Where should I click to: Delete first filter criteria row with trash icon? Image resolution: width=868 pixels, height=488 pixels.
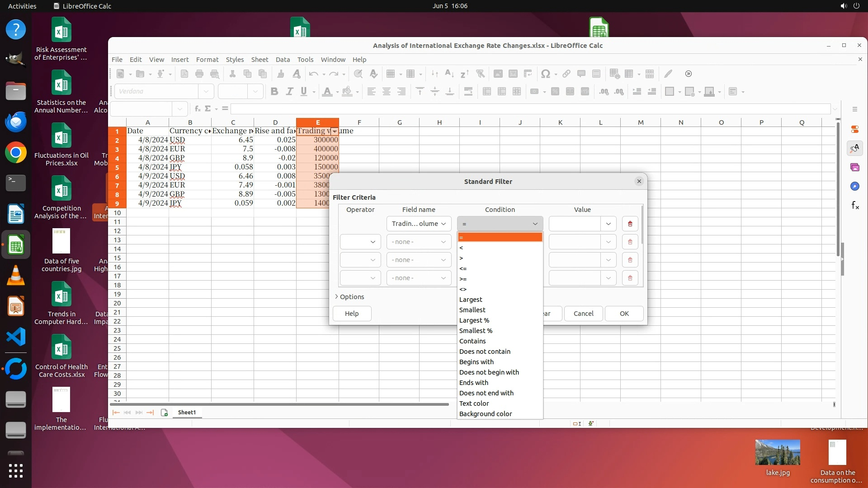[x=630, y=224]
